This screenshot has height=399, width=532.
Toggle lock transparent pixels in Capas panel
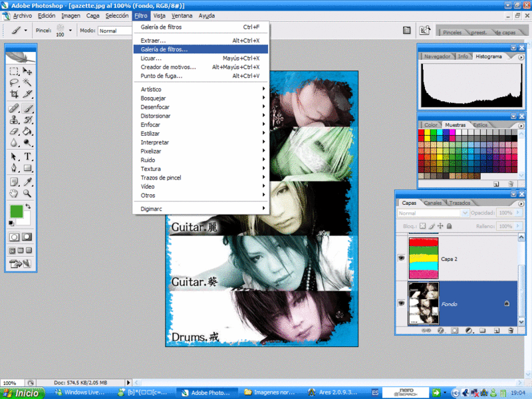(x=422, y=226)
